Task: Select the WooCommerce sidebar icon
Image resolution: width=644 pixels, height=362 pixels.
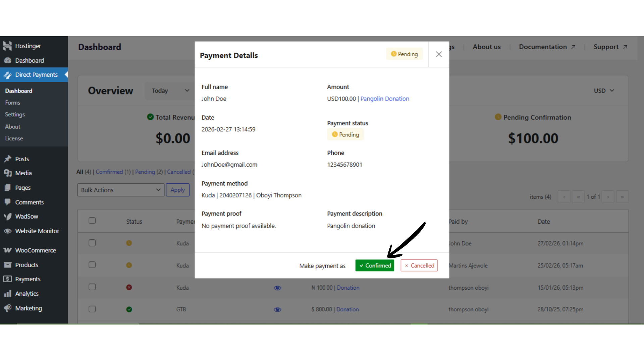Action: click(x=8, y=250)
